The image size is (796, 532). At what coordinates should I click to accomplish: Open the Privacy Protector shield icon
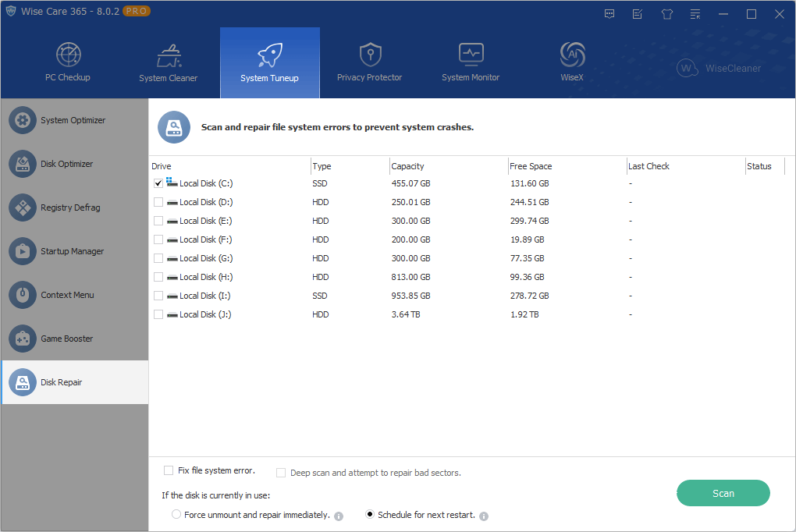pos(370,55)
